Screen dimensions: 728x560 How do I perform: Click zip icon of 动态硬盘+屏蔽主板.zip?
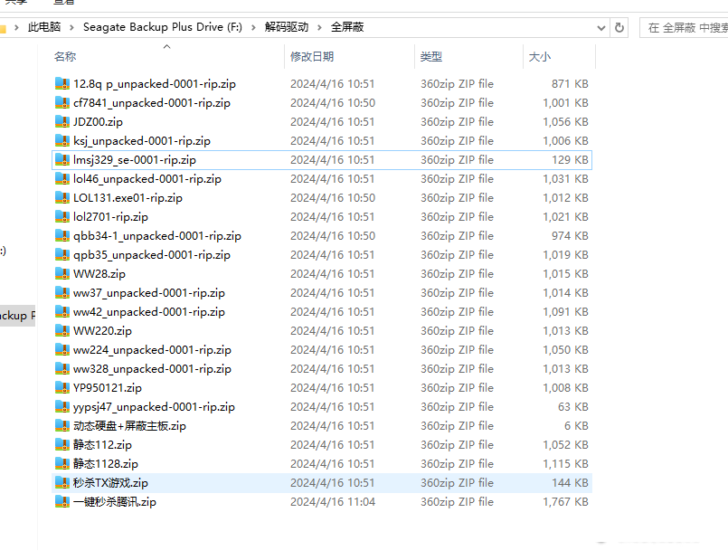coord(62,426)
